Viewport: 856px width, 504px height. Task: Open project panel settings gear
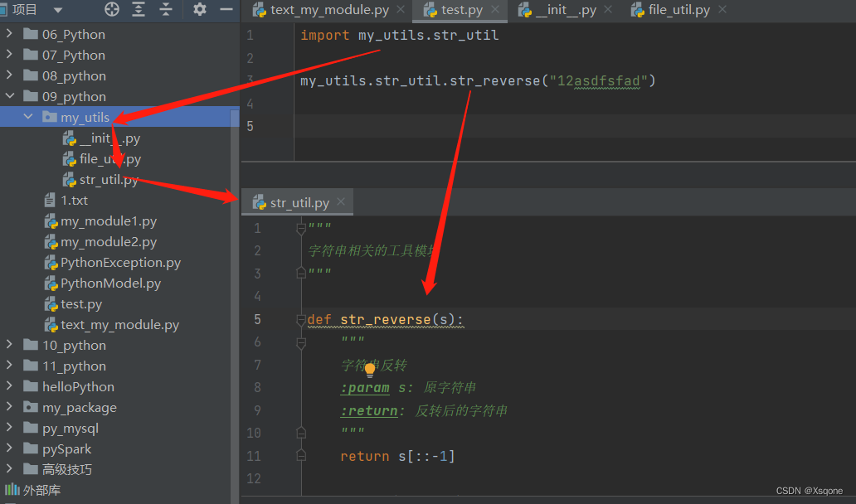click(200, 9)
